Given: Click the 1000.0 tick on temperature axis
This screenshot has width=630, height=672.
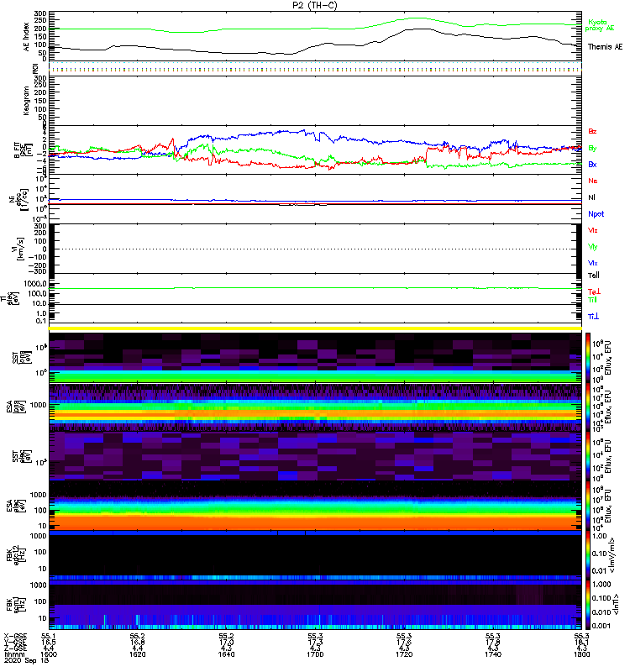Looking at the screenshot, I should click(x=35, y=284).
